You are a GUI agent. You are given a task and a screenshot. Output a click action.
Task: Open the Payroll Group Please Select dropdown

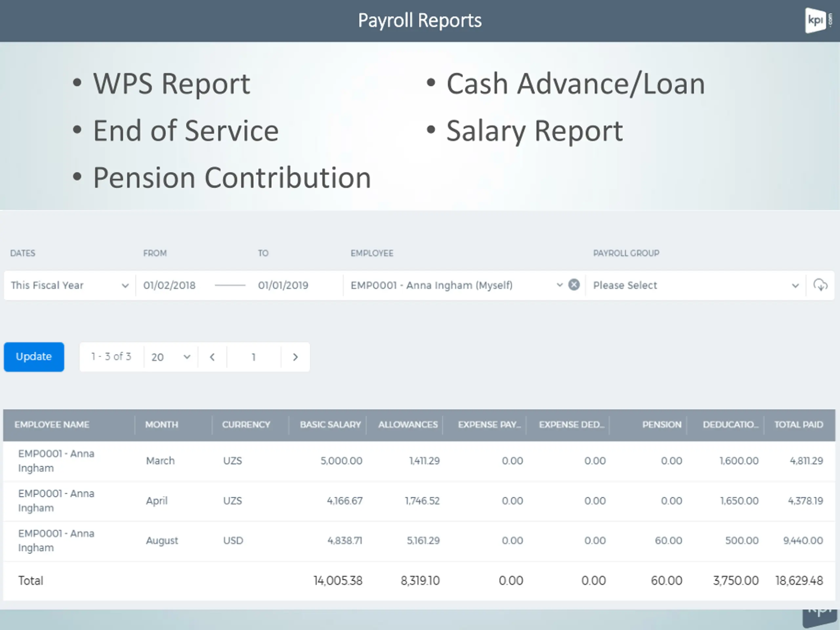[696, 285]
